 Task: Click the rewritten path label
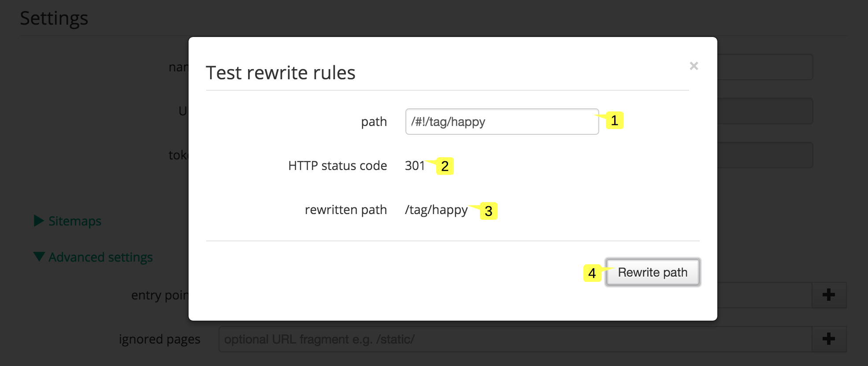346,210
